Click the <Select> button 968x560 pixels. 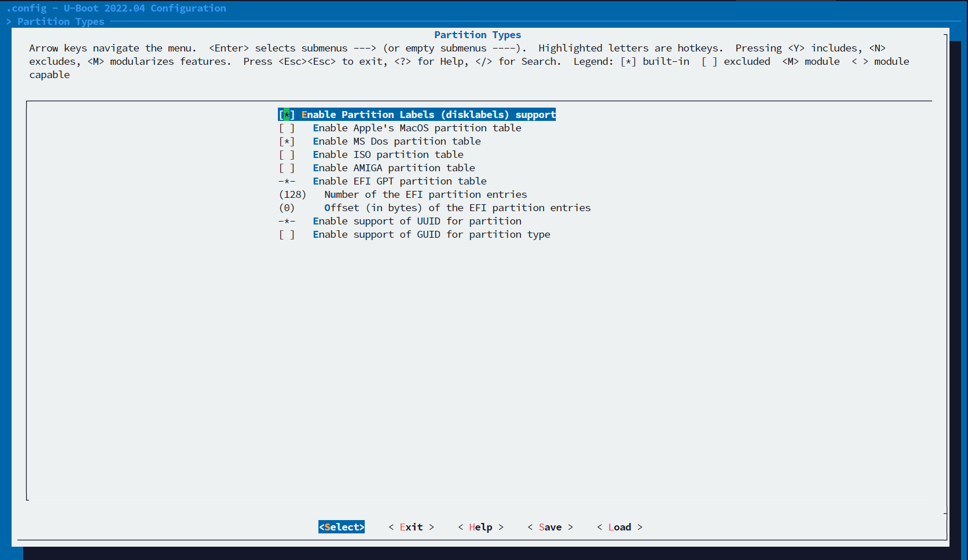pyautogui.click(x=342, y=527)
